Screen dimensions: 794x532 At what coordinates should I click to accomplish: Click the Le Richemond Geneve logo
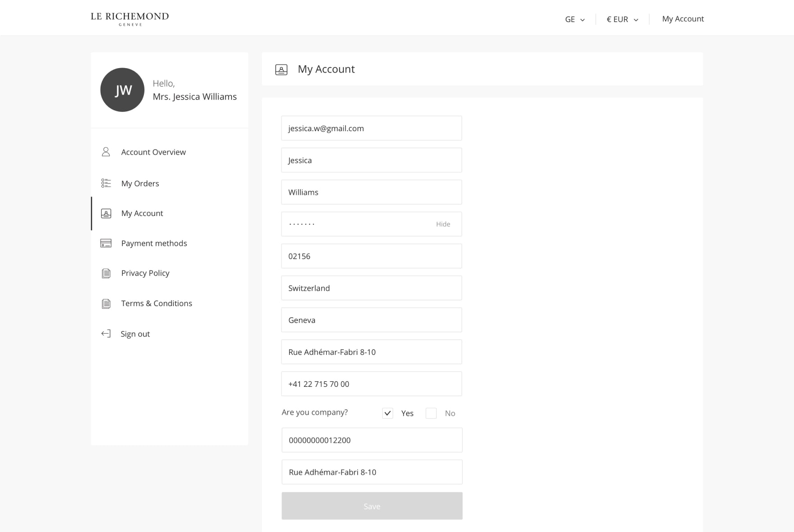coord(129,18)
